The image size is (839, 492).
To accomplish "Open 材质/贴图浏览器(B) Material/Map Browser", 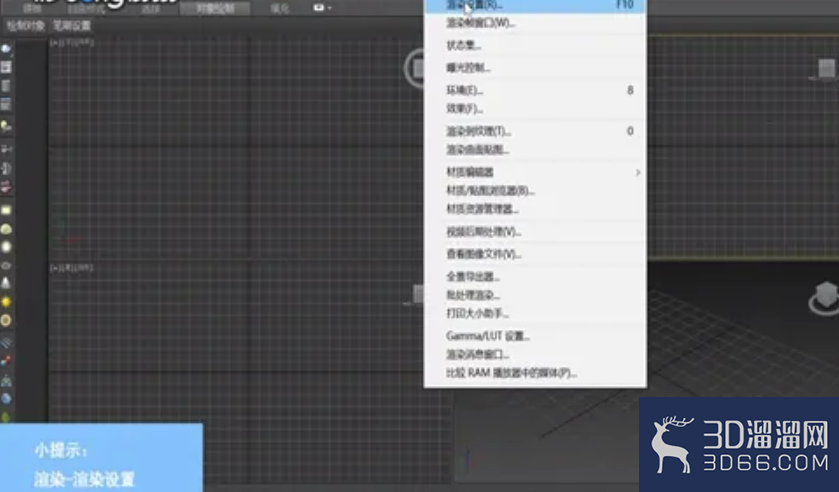I will pyautogui.click(x=535, y=191).
